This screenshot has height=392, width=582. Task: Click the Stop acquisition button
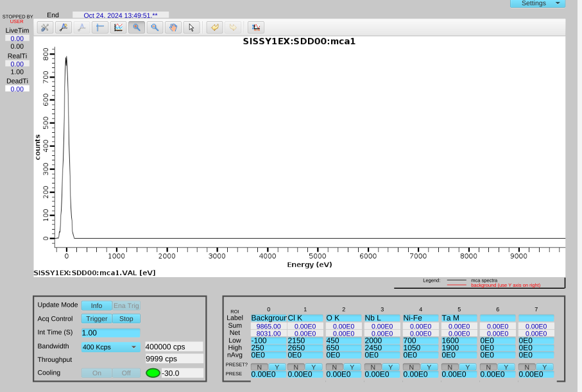126,318
